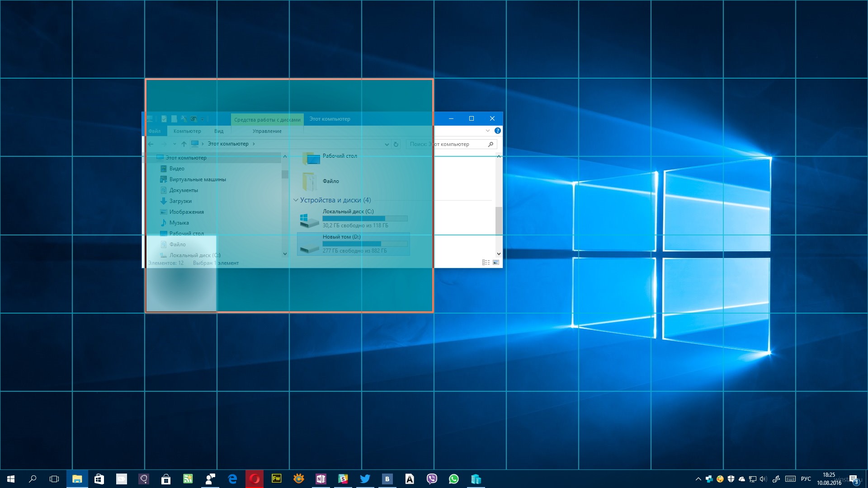Select 'Загрузки' in navigation pane

pyautogui.click(x=180, y=201)
